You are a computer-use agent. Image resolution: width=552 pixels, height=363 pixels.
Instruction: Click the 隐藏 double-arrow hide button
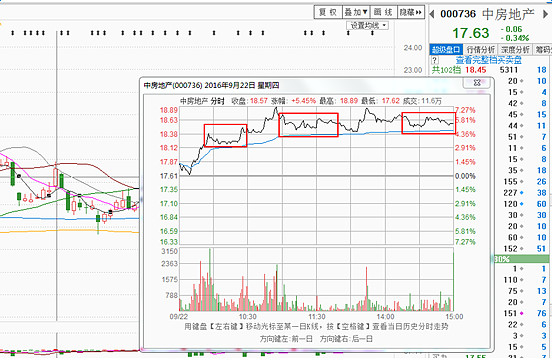point(411,12)
